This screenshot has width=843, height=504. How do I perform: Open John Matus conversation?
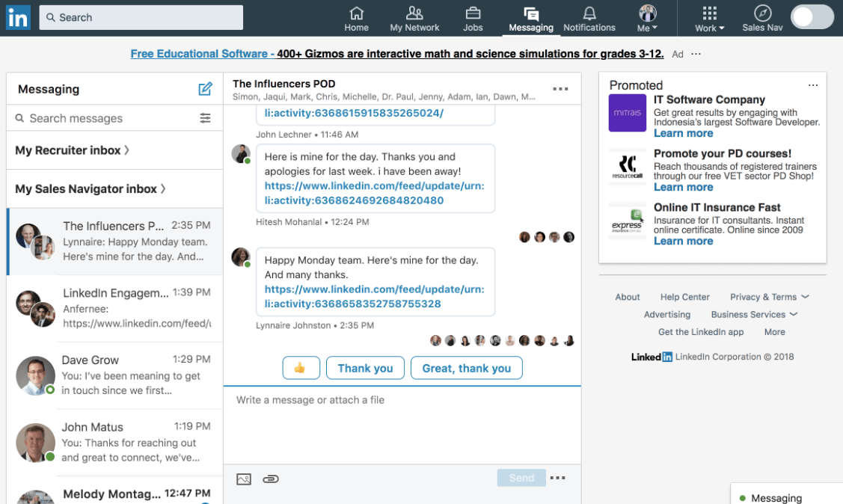coord(115,442)
